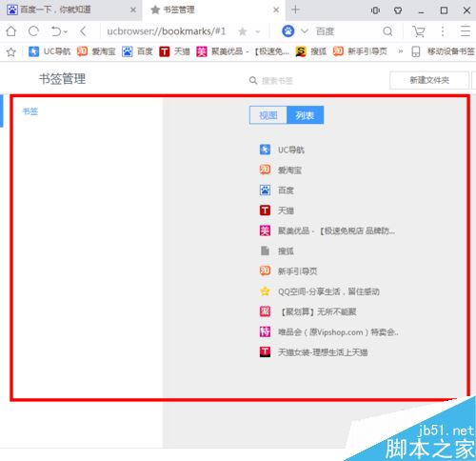The image size is (476, 461).
Task: Click the ucbrowser://bookmarks address field
Action: [167, 31]
